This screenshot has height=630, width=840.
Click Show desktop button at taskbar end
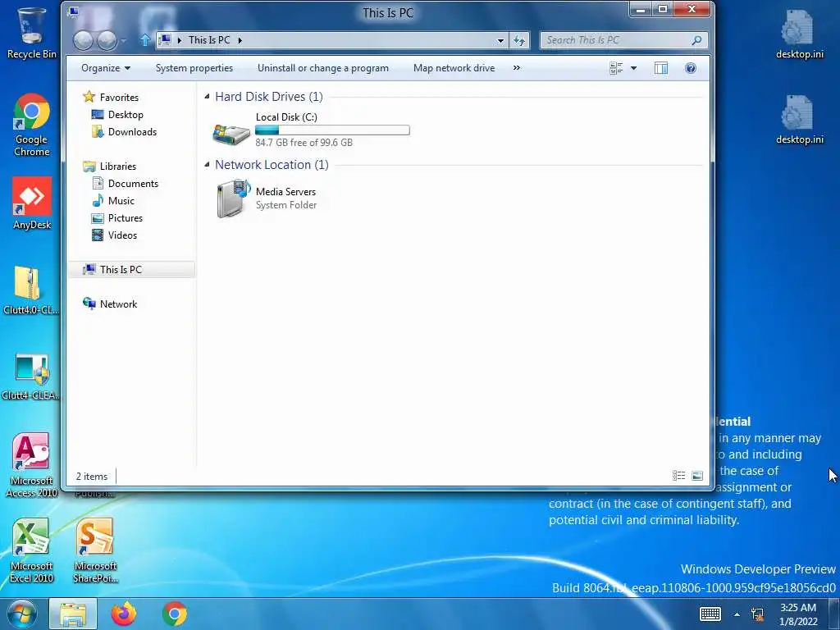pyautogui.click(x=834, y=614)
